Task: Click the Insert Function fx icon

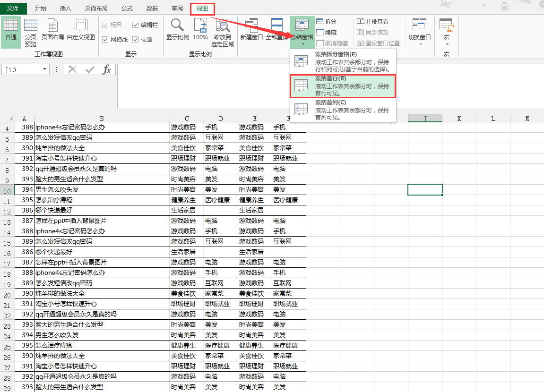Action: [x=107, y=70]
